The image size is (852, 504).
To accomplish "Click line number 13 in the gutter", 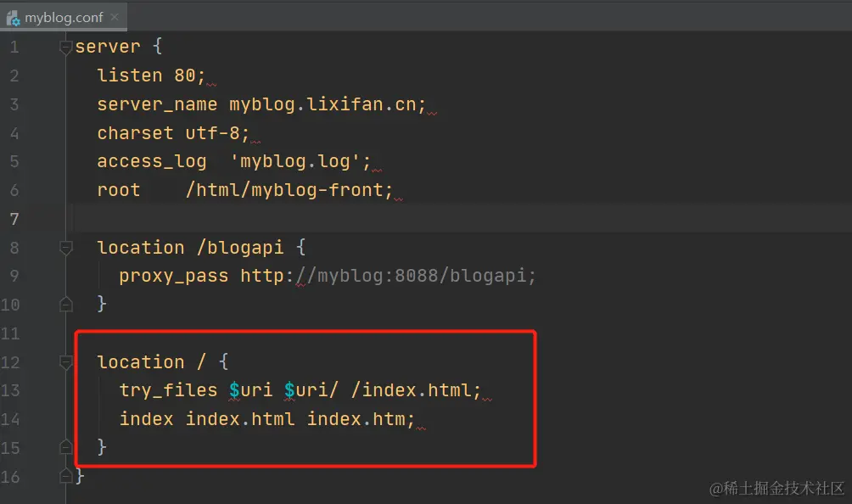I will click(x=10, y=390).
